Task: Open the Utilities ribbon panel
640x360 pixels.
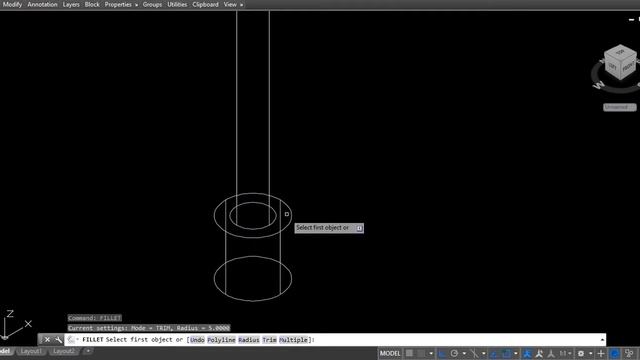Action: coord(177,4)
